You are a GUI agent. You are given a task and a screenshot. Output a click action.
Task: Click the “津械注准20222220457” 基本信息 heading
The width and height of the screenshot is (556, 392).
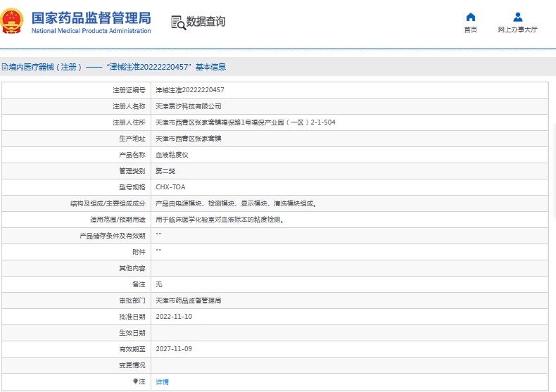166,67
